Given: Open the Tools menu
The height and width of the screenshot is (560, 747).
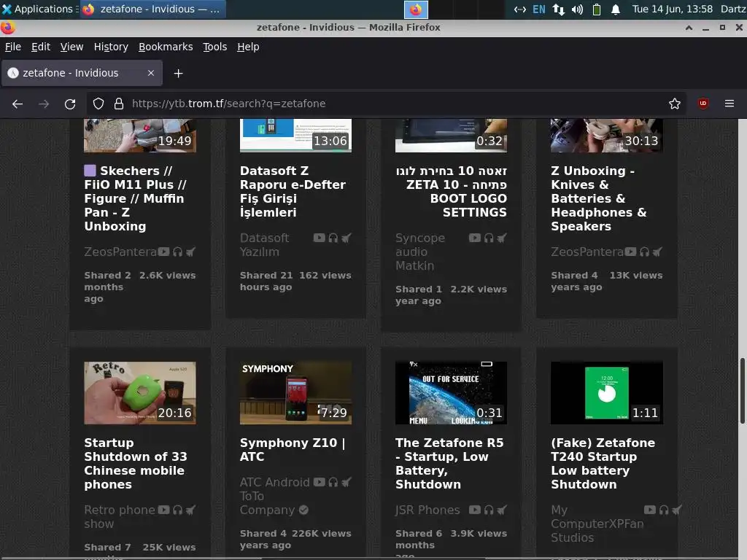Looking at the screenshot, I should 215,47.
